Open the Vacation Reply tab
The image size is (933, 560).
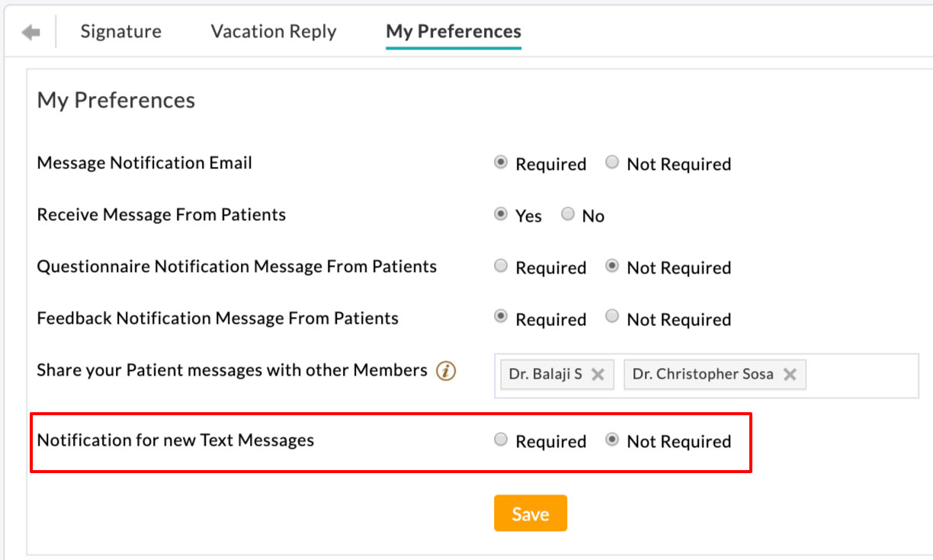tap(272, 31)
